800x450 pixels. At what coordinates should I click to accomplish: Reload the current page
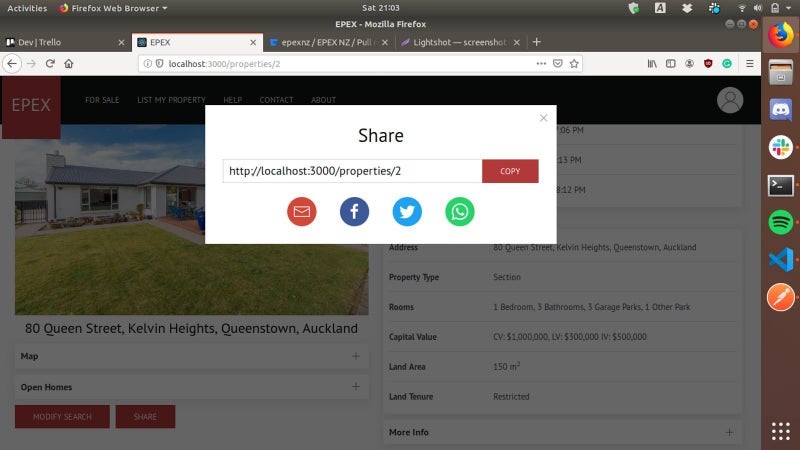50,64
